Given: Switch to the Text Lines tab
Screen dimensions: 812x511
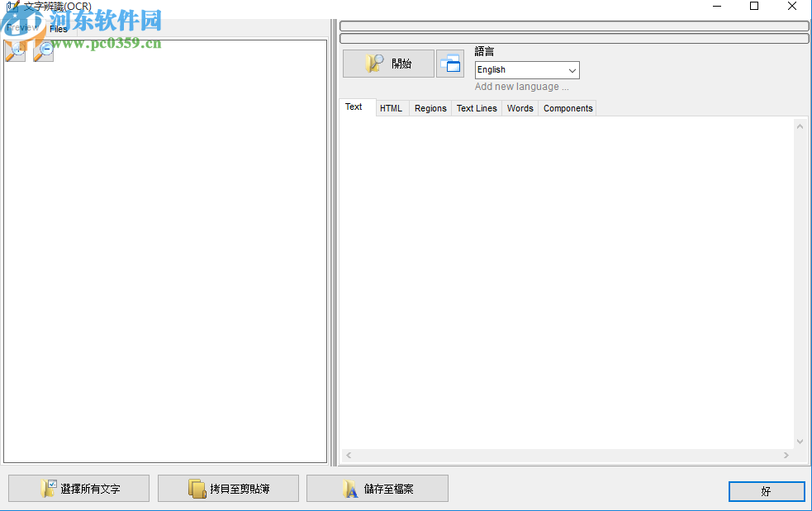Looking at the screenshot, I should [x=476, y=108].
